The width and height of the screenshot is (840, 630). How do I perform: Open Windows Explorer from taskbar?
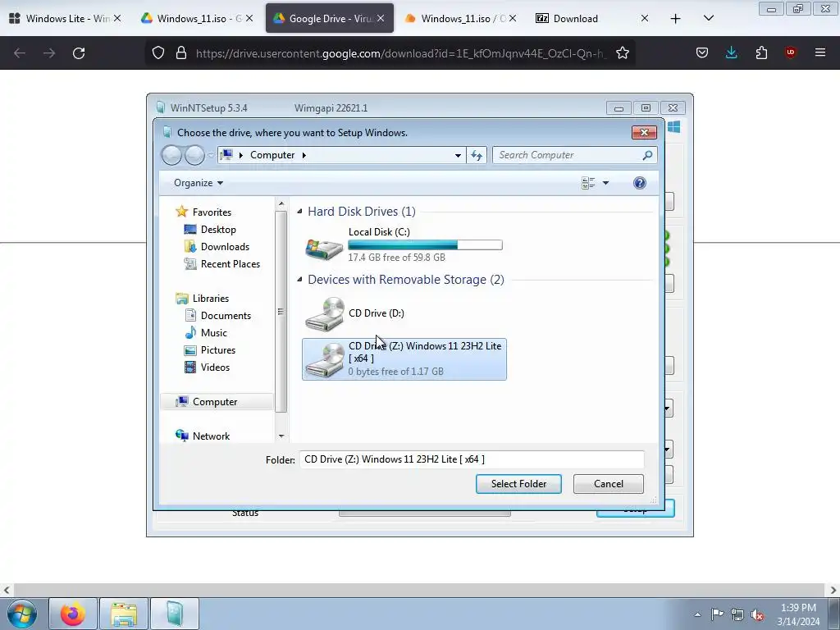[x=124, y=614]
